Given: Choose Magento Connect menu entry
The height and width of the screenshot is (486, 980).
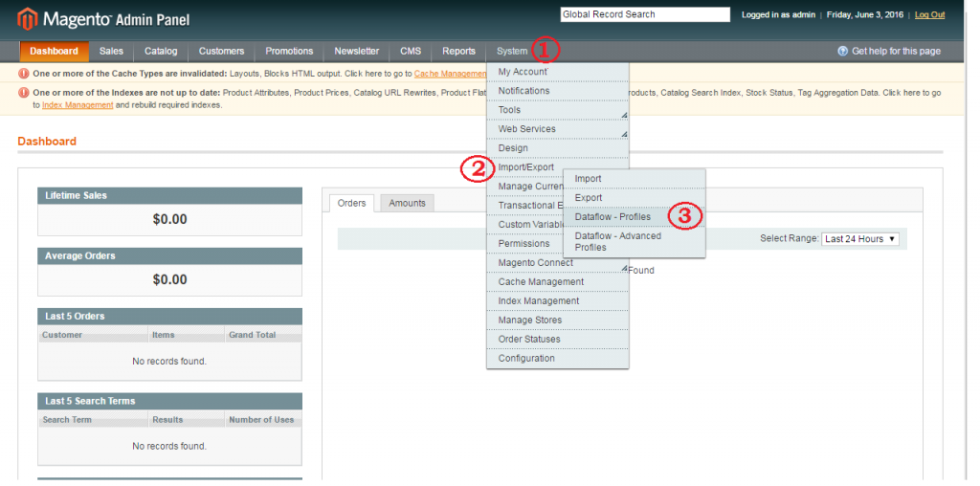Looking at the screenshot, I should tap(558, 263).
